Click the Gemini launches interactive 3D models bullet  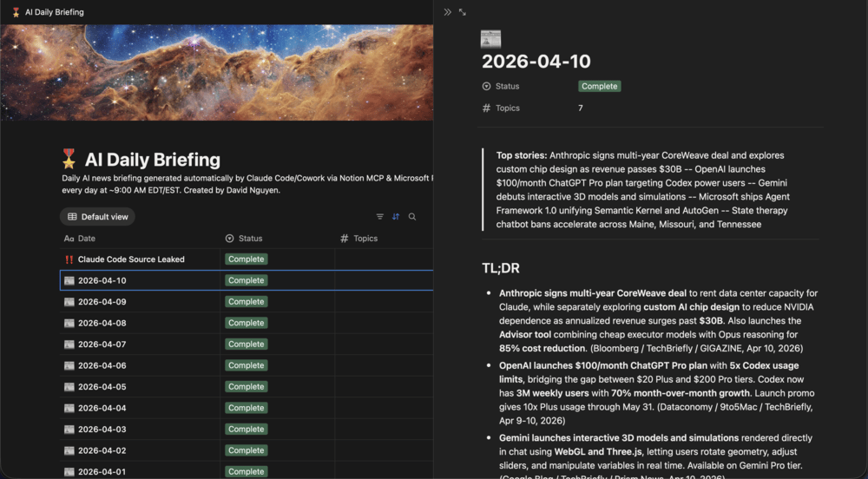(656, 457)
